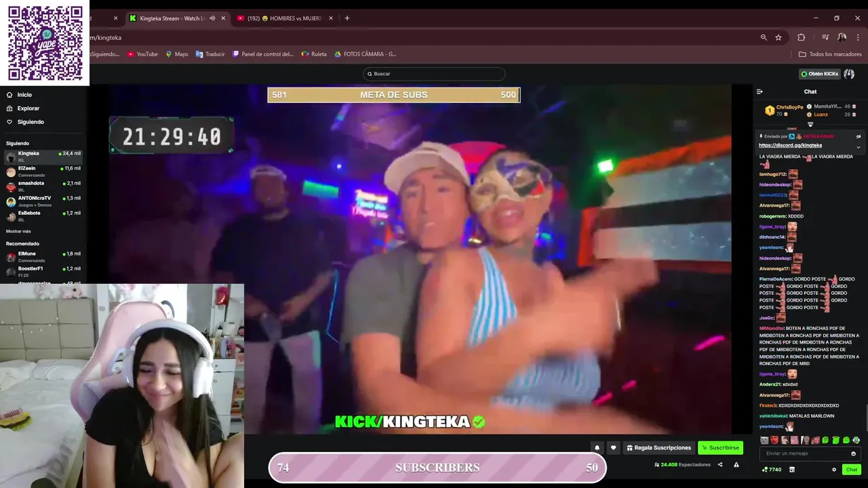The height and width of the screenshot is (488, 868).
Task: Open Maps bookmark in bookmarks bar
Action: pos(177,54)
